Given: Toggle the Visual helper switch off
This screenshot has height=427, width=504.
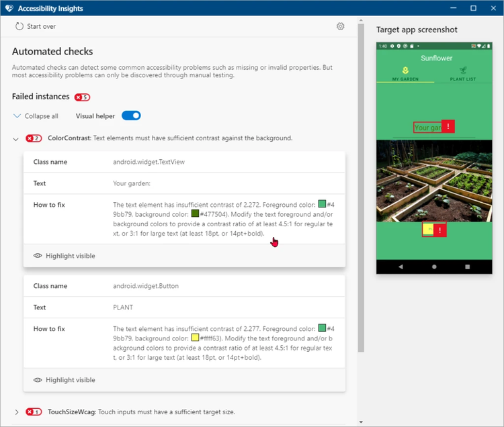Looking at the screenshot, I should pyautogui.click(x=131, y=115).
